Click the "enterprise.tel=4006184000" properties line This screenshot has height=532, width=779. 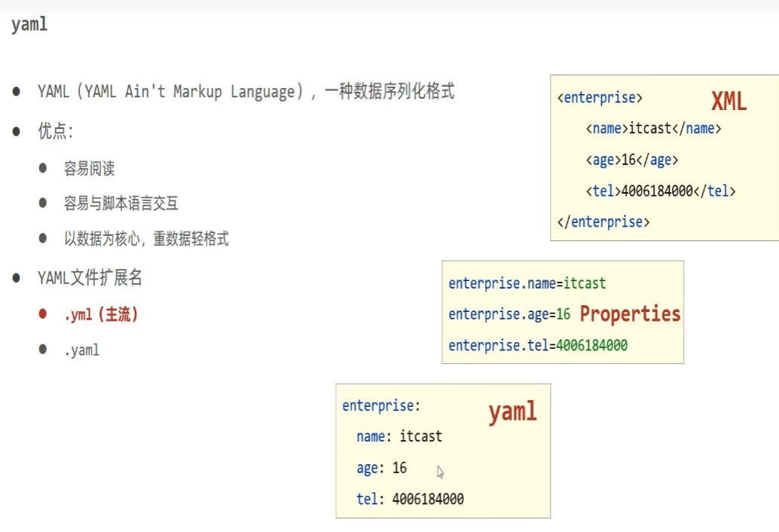pyautogui.click(x=538, y=346)
